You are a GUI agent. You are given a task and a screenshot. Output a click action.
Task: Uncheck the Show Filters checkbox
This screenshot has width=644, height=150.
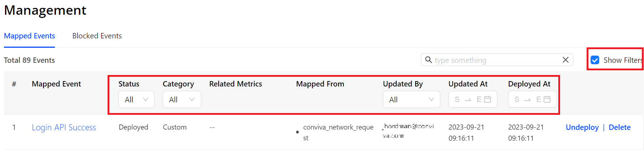pos(595,60)
